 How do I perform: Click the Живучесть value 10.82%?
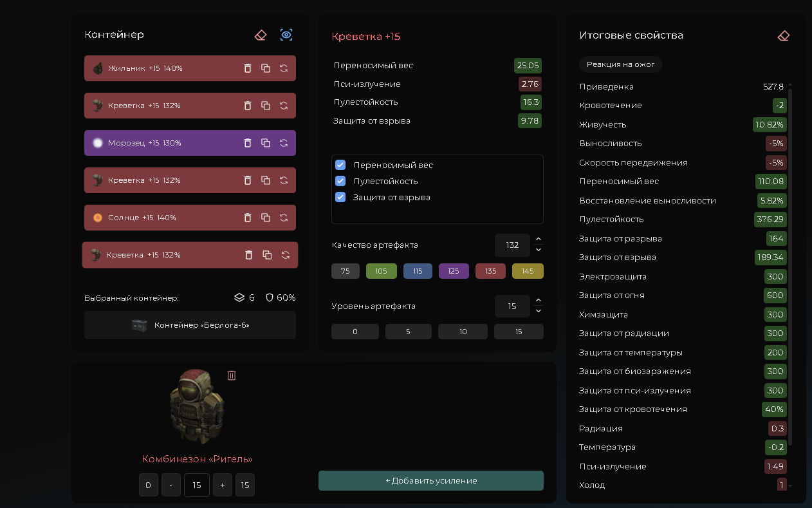tap(770, 124)
